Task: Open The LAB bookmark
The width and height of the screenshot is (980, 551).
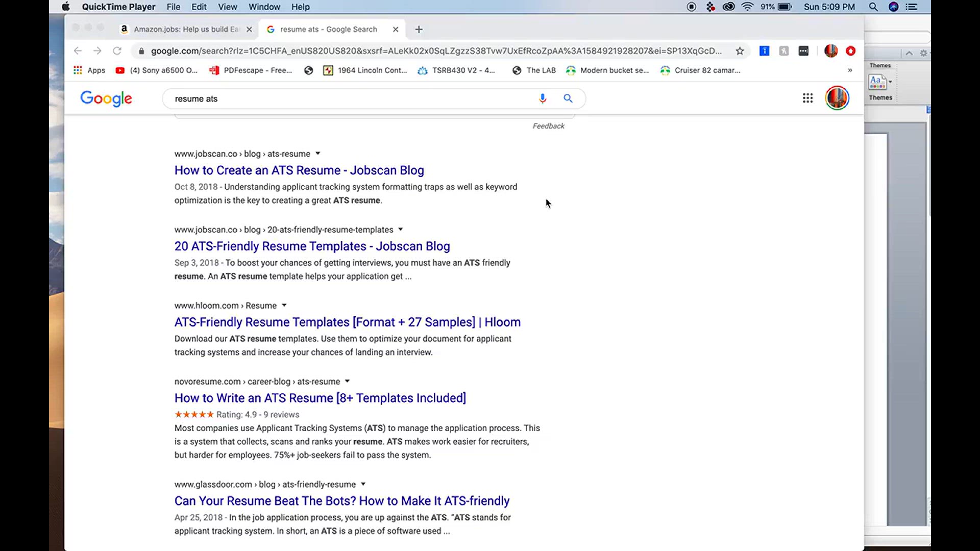Action: click(x=534, y=70)
